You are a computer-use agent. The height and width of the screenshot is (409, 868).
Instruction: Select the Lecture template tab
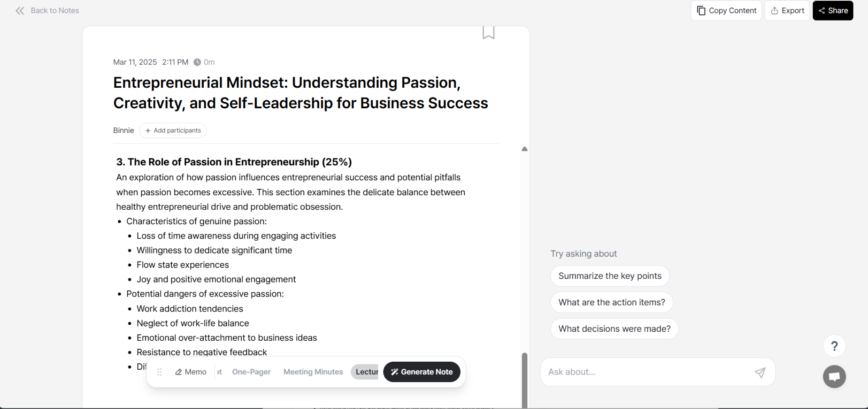pos(366,372)
